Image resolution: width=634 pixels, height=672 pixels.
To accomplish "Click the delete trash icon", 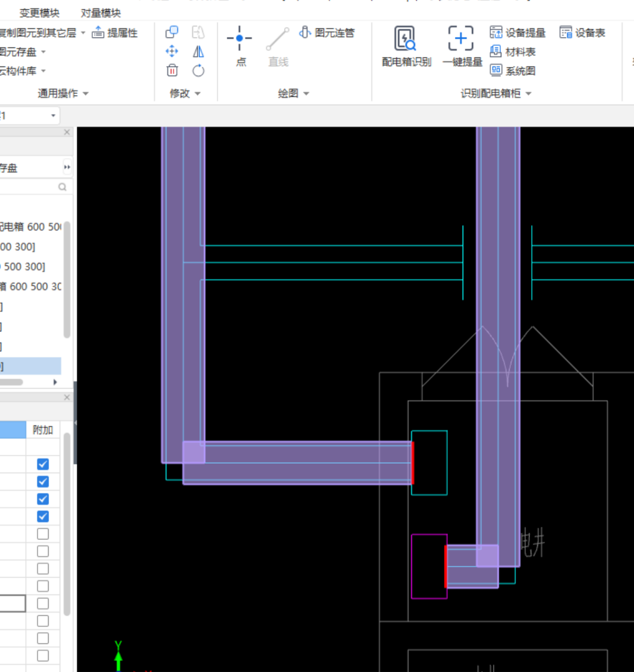I will click(x=172, y=70).
